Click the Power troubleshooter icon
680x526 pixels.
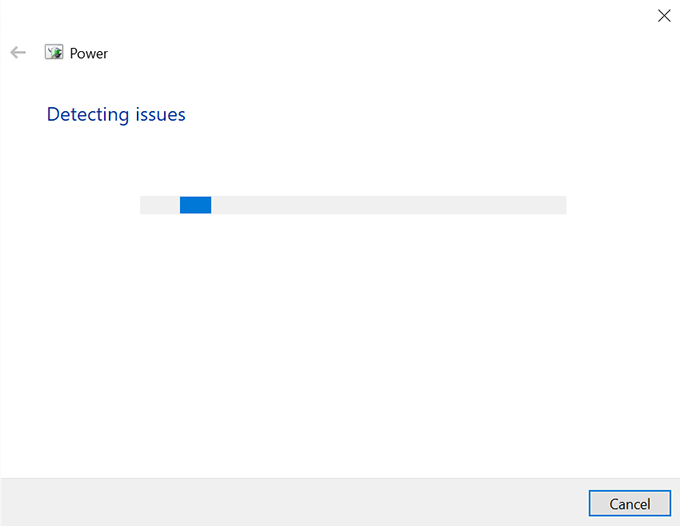point(54,52)
